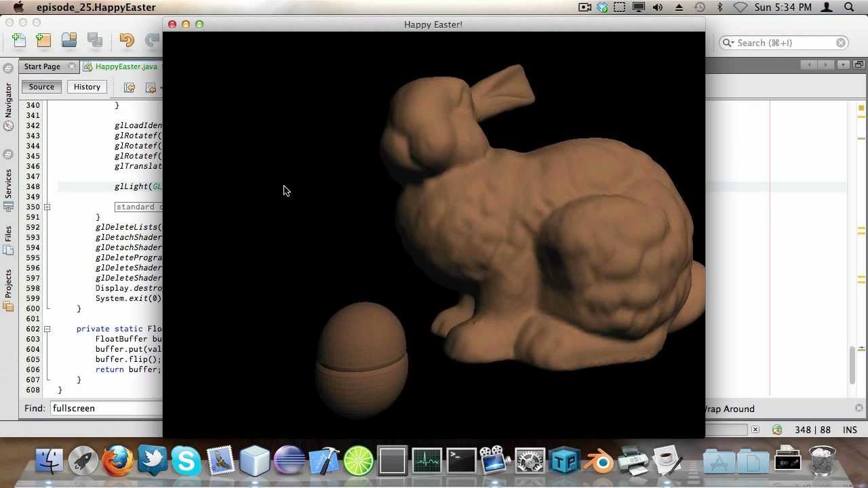Launch Xcode from the Dock
Screen dimensions: 868x488
pos(324,461)
